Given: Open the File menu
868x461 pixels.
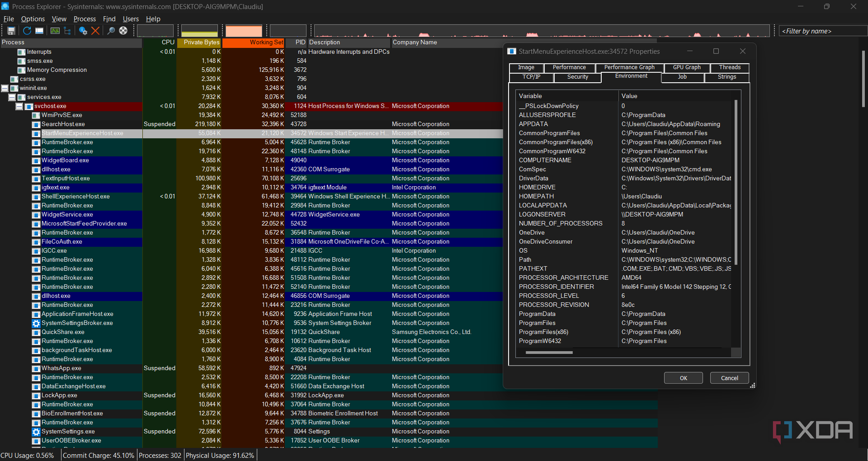Looking at the screenshot, I should [9, 19].
